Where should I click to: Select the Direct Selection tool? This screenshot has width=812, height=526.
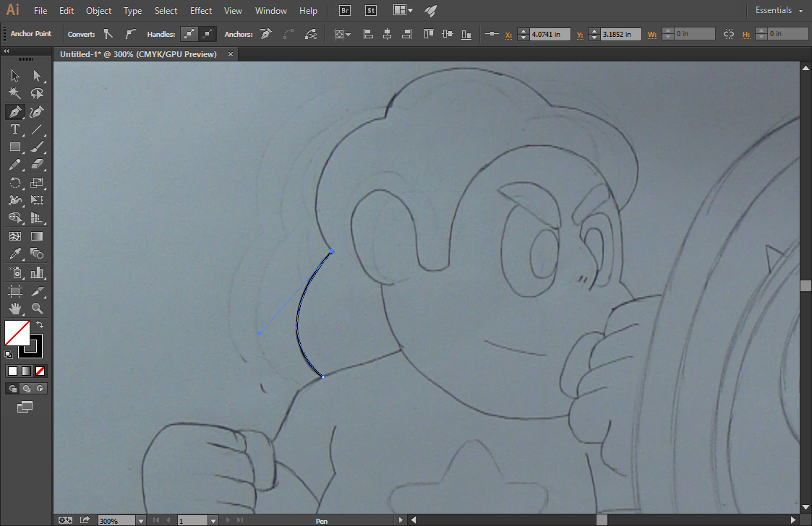37,76
